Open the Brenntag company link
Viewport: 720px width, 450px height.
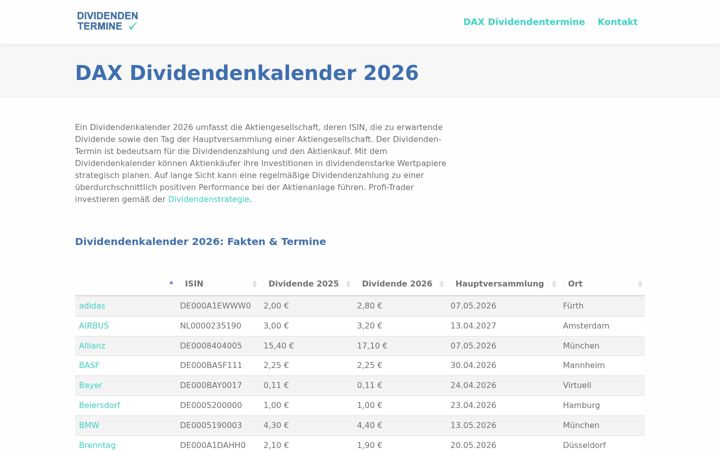pos(97,445)
